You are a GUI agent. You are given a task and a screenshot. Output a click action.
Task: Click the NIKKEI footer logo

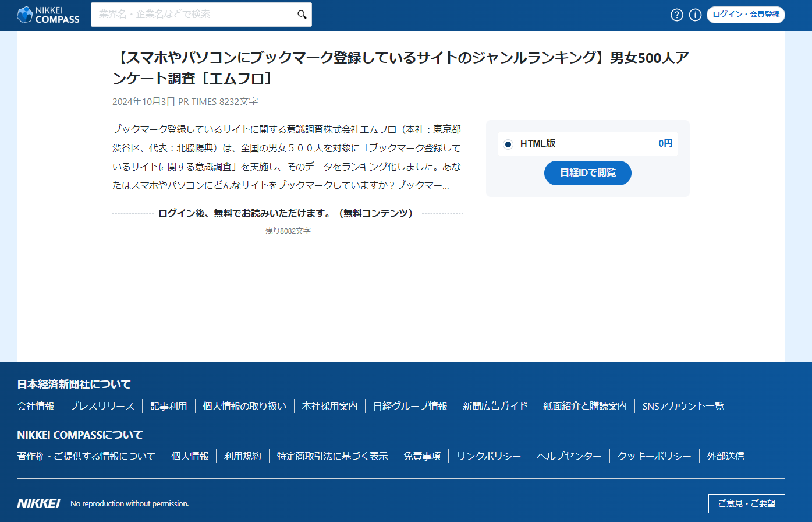(x=38, y=503)
